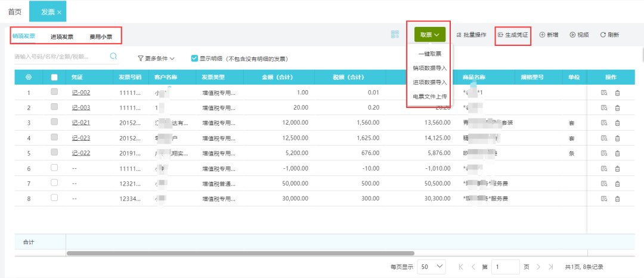Delete row 8 with trash icon
The height and width of the screenshot is (278, 644).
(617, 199)
